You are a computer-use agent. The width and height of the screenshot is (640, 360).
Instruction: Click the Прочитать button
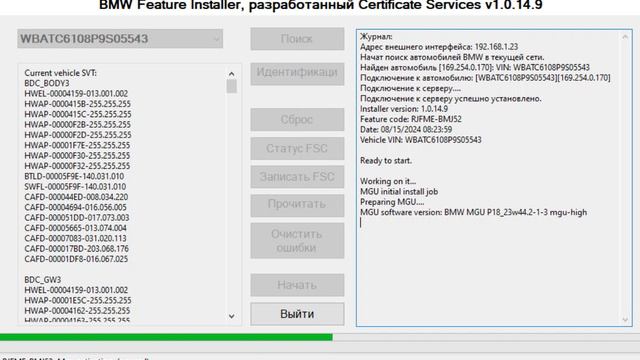[297, 205]
